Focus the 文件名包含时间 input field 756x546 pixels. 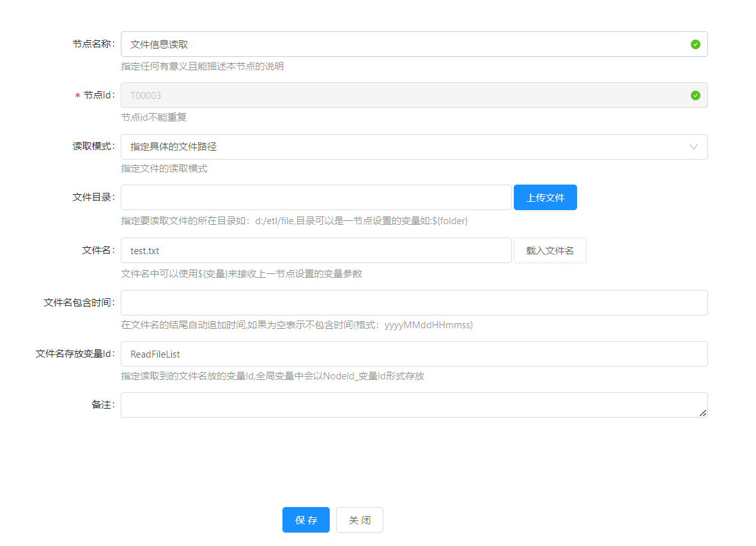(x=413, y=303)
